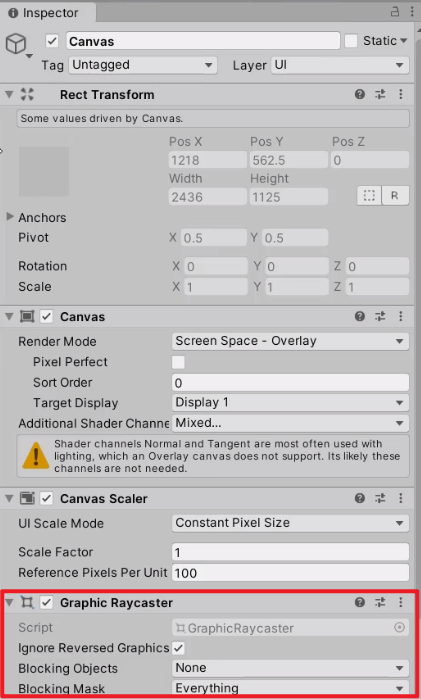Click the Width field 2436
The width and height of the screenshot is (421, 699).
click(x=207, y=197)
